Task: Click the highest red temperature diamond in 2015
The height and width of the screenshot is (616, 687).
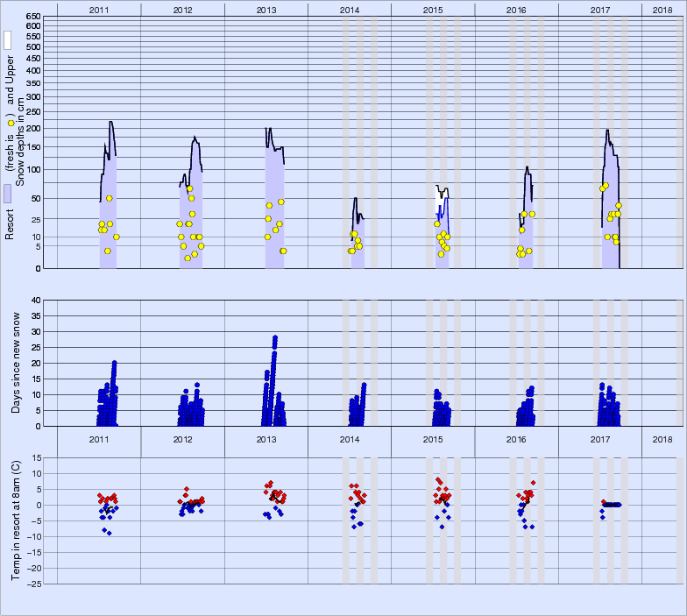Action: pyautogui.click(x=438, y=479)
